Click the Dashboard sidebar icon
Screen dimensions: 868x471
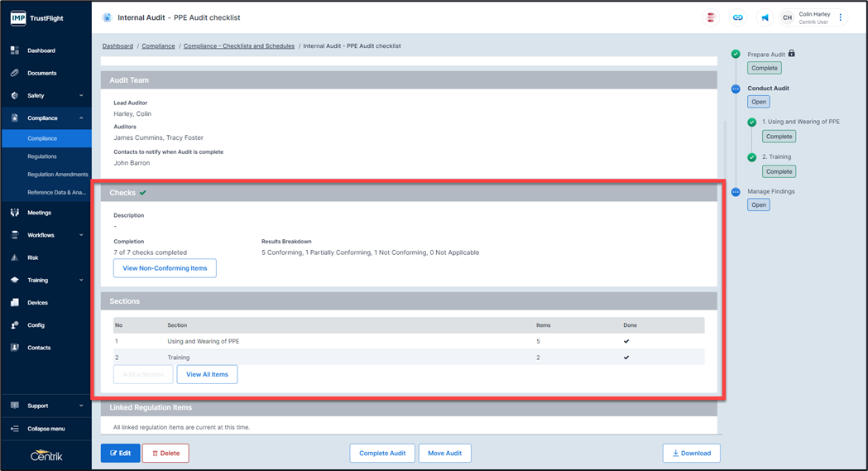(x=15, y=50)
